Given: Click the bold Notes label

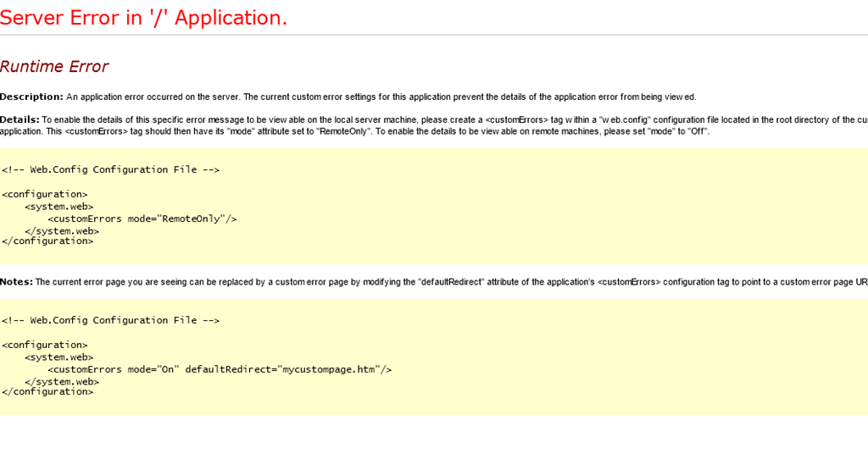Looking at the screenshot, I should 16,282.
